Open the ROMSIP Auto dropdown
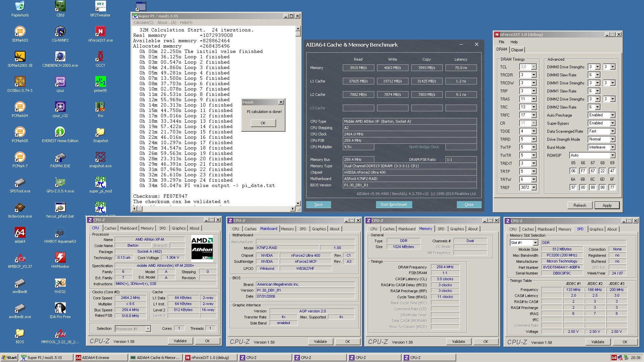The image size is (644, 362). point(612,156)
